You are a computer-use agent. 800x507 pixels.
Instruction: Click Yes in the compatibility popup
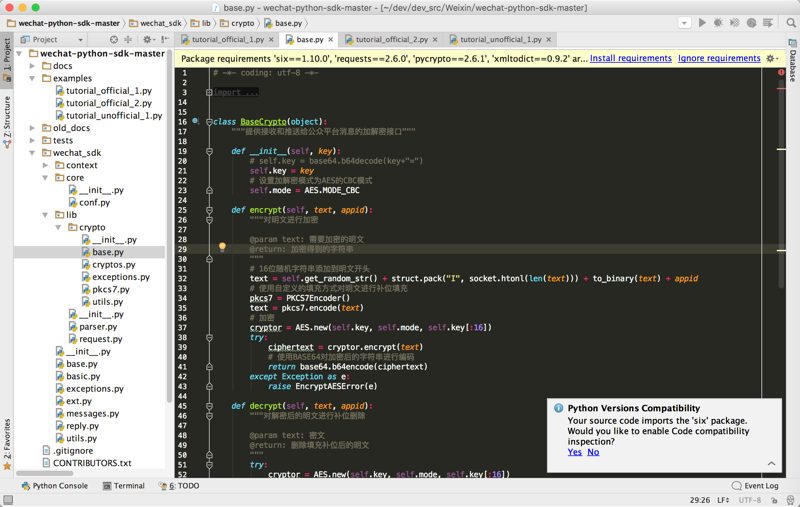click(574, 452)
